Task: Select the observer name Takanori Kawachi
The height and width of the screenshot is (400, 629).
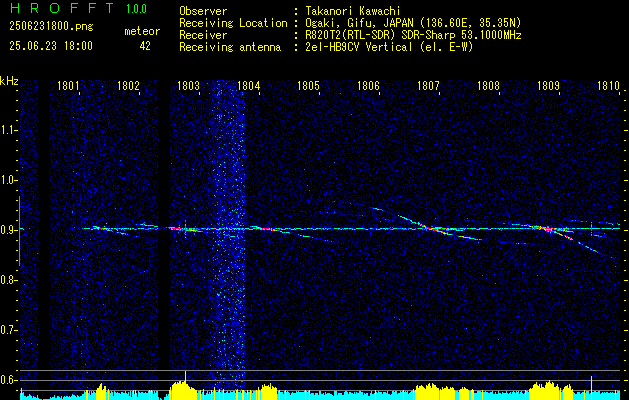Action: tap(353, 11)
